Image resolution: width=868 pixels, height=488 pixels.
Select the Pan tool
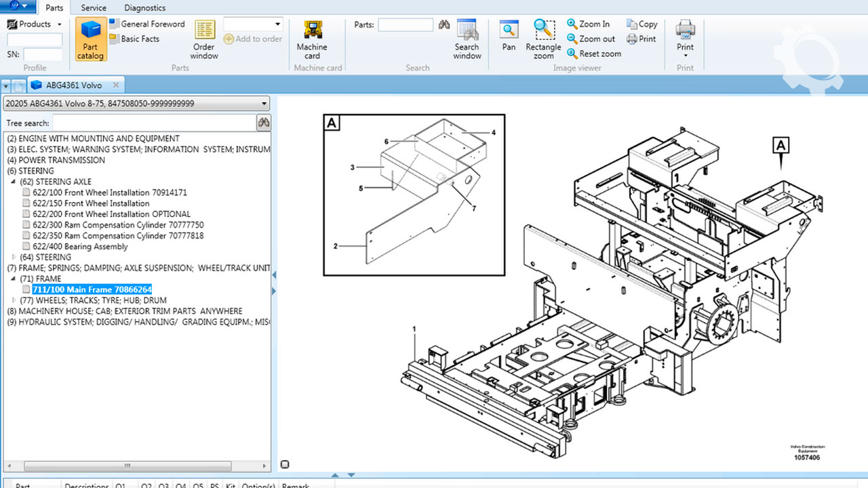(x=509, y=36)
